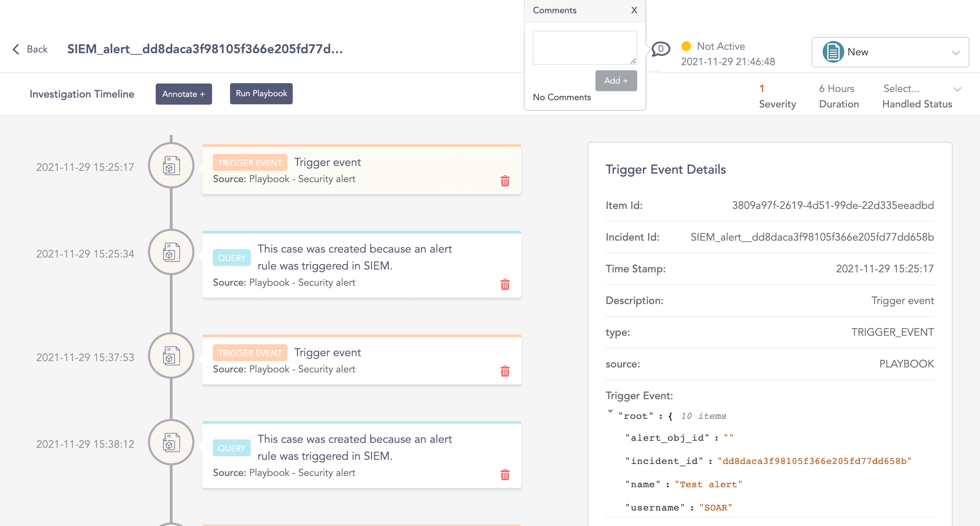
Task: Close the Comments popup with X
Action: click(x=634, y=10)
